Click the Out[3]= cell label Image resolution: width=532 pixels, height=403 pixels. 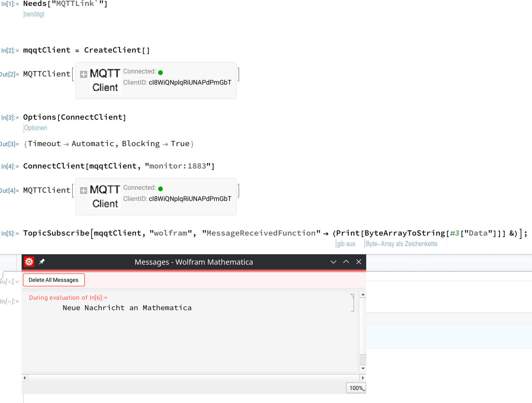pyautogui.click(x=9, y=144)
